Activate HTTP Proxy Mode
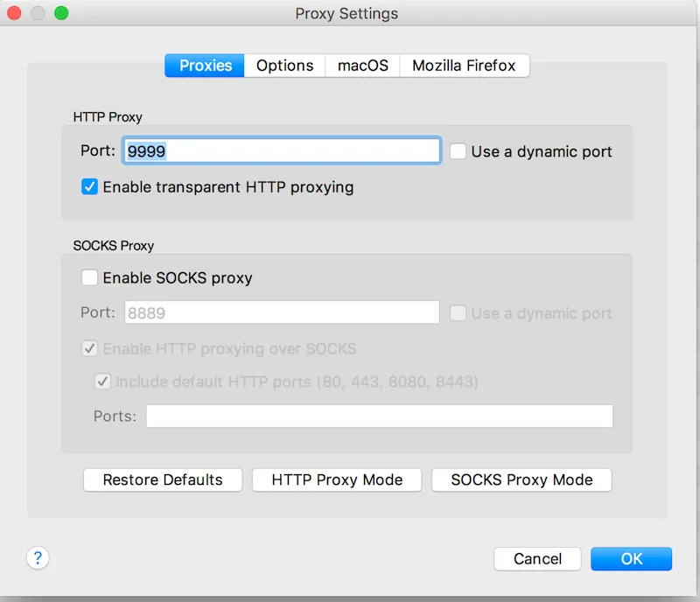The height and width of the screenshot is (602, 700). coord(337,479)
